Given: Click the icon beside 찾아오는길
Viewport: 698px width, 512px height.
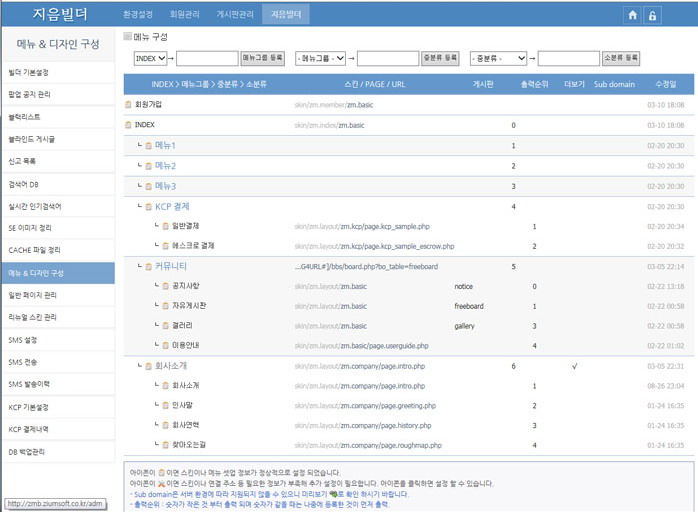Looking at the screenshot, I should [x=165, y=444].
